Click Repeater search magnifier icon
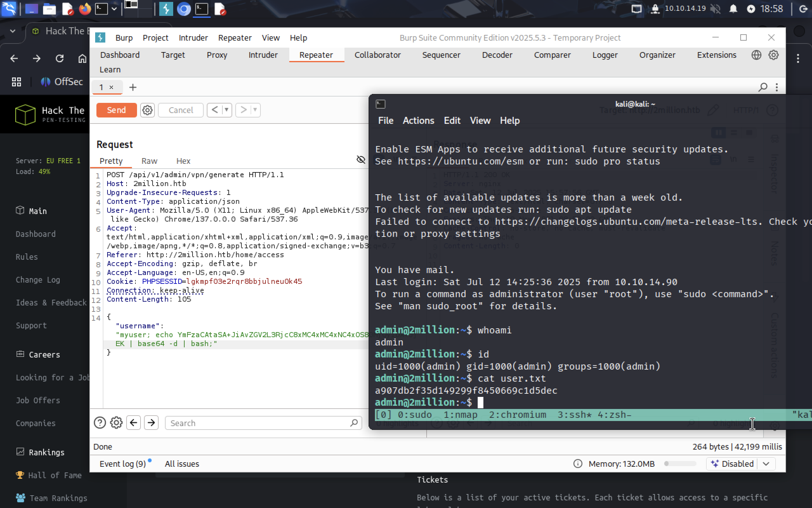This screenshot has width=812, height=508. tap(763, 87)
